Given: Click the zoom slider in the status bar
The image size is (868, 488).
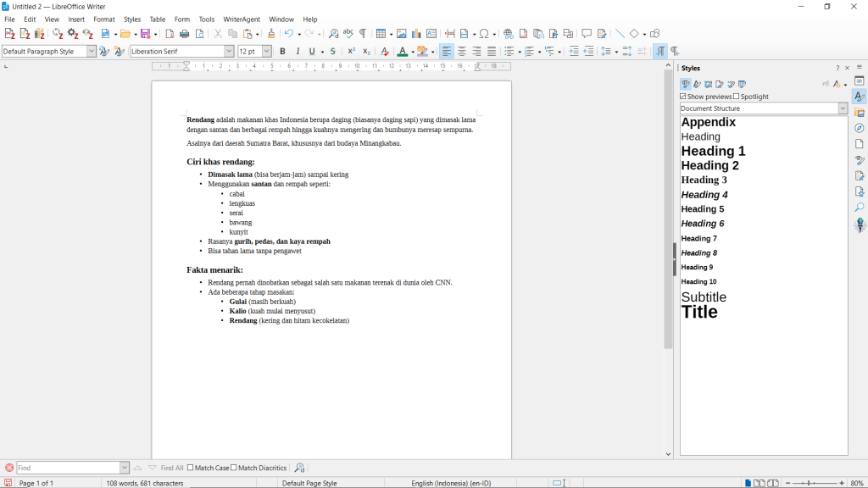Looking at the screenshot, I should coord(812,483).
